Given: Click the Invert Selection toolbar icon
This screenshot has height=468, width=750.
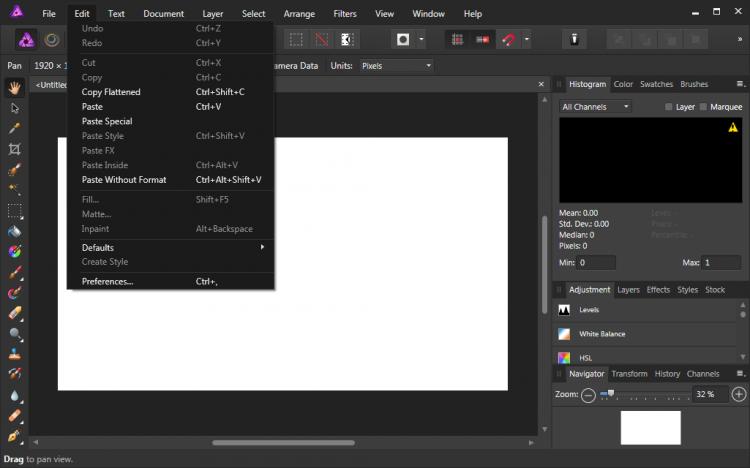Looking at the screenshot, I should (x=346, y=40).
